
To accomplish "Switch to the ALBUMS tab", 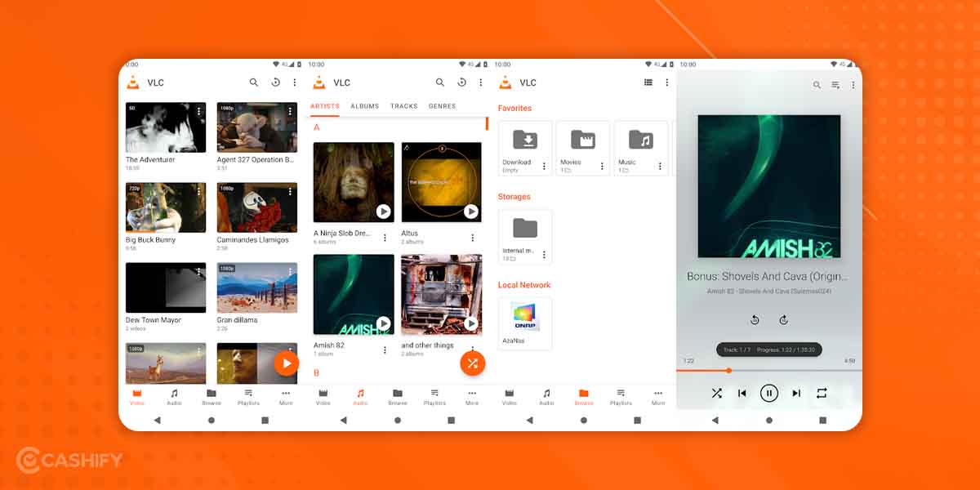I will pos(365,105).
